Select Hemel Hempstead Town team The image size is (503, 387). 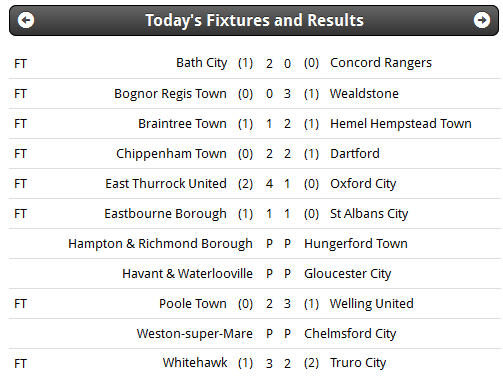[401, 124]
